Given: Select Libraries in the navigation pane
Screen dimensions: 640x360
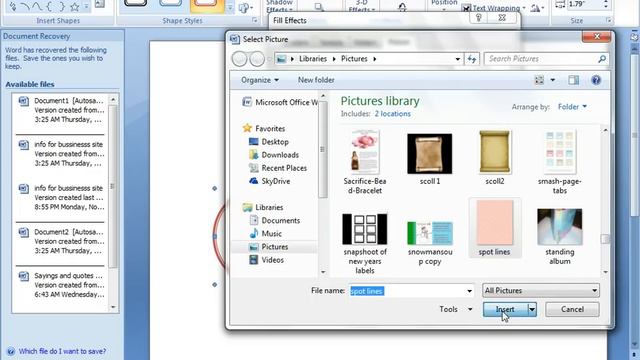Looking at the screenshot, I should point(263,207).
